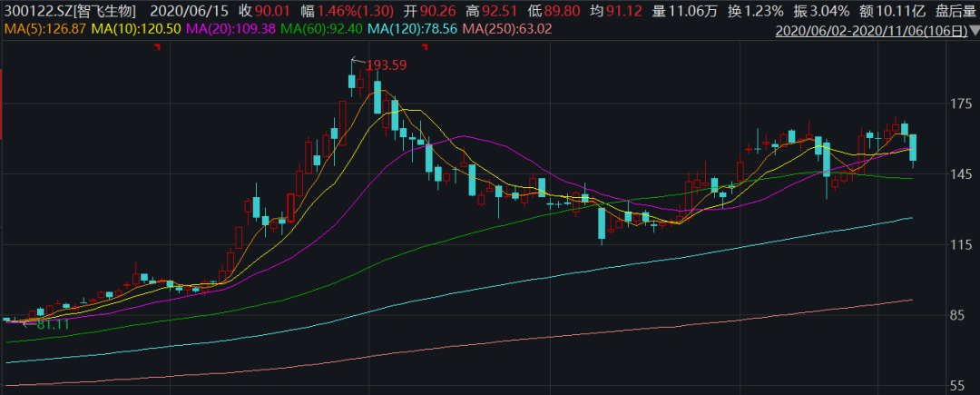
Task: Click the amount value 额 10.11亿
Action: coord(895,11)
